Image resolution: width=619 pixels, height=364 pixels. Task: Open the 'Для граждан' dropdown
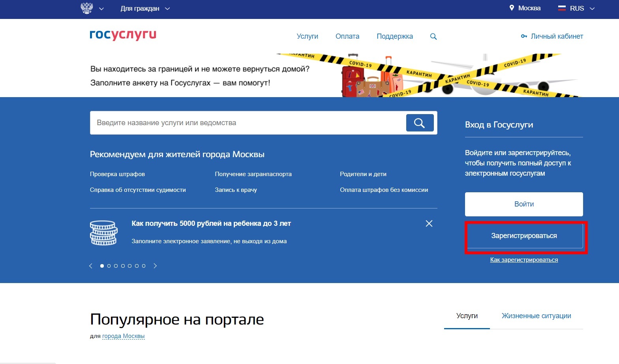[145, 9]
